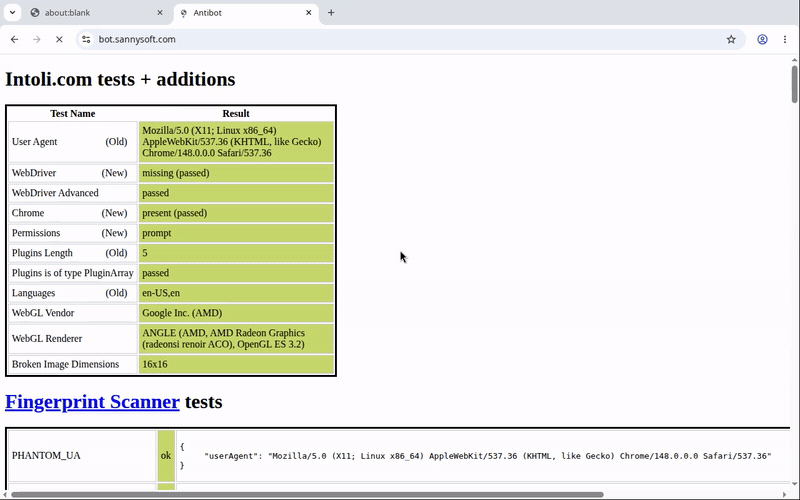Open the Fingerprint Scanner link

[x=92, y=402]
